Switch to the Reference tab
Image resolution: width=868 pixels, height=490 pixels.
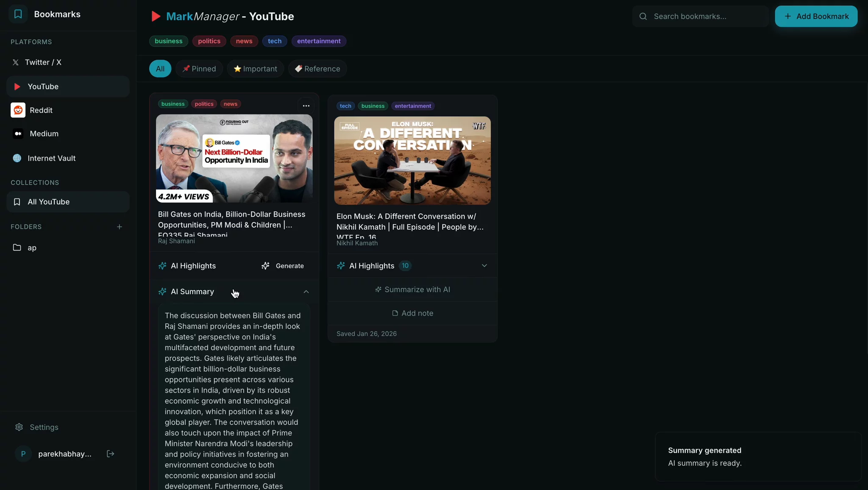click(317, 69)
